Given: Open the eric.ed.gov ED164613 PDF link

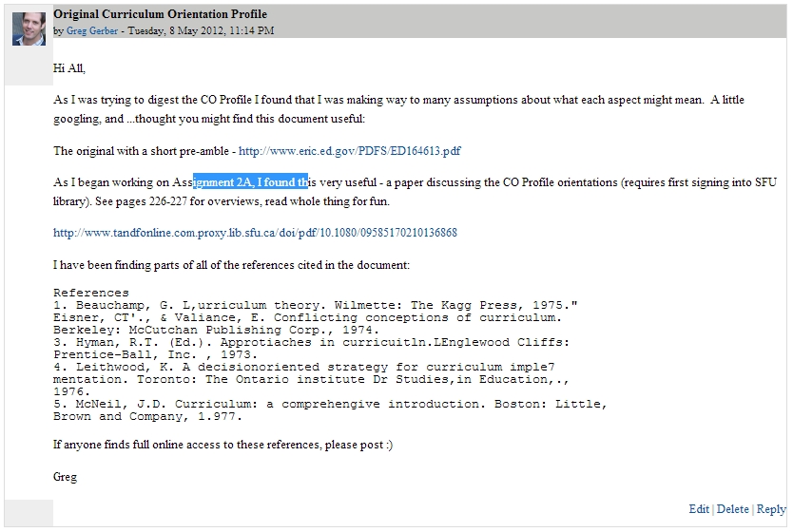Looking at the screenshot, I should (349, 151).
